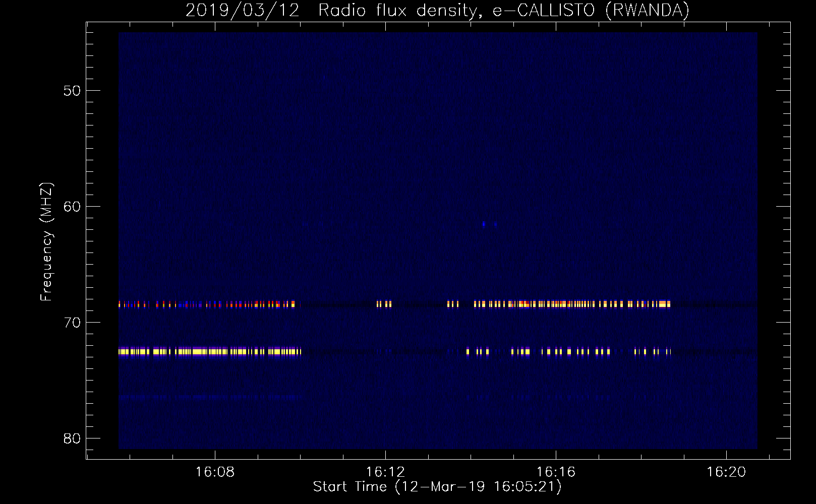Image resolution: width=816 pixels, height=504 pixels.
Task: Click the plot title 'Radio flux density, e-CALLISTO (RWANDA)'
Action: coord(504,11)
